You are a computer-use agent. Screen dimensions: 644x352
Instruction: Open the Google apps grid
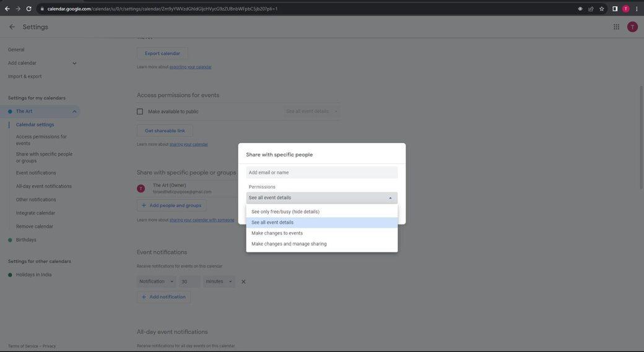coord(616,27)
